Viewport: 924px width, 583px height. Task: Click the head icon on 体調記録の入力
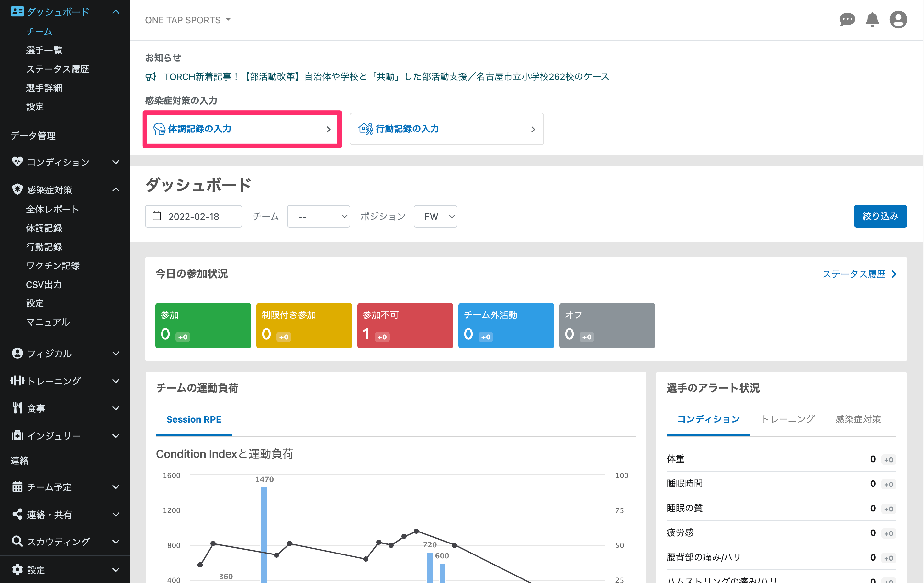[x=159, y=129]
